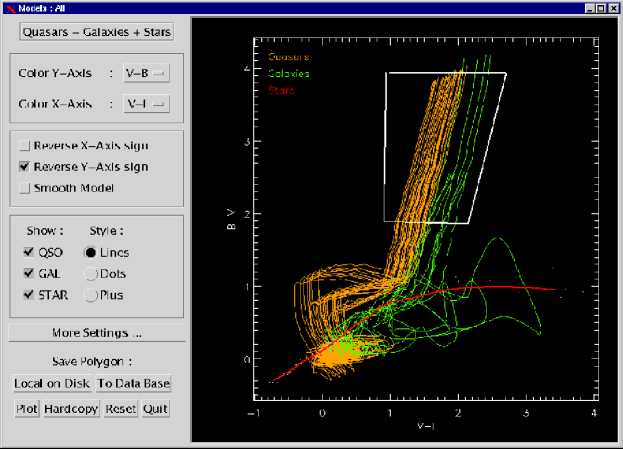The image size is (623, 449).
Task: Reset the plot settings
Action: click(120, 409)
